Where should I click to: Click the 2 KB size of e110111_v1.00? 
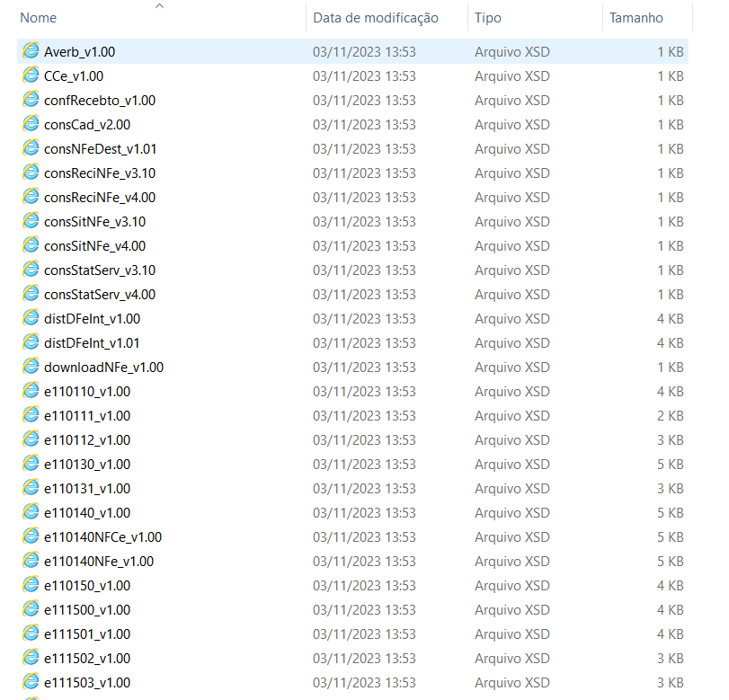click(670, 415)
